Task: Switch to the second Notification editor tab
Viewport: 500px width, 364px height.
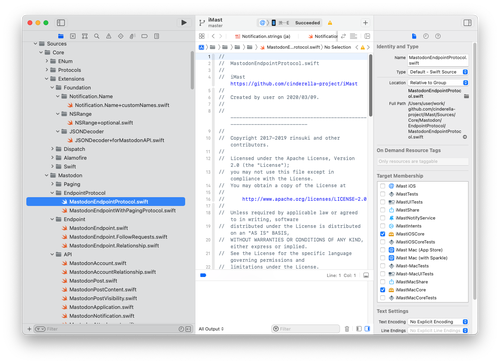Action: click(x=323, y=36)
